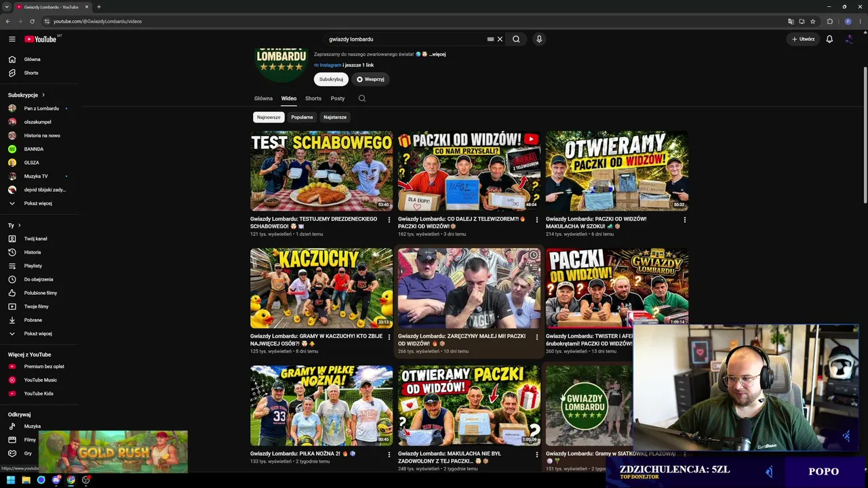Follow the channel's Instagram link
This screenshot has height=488, width=868.
330,65
